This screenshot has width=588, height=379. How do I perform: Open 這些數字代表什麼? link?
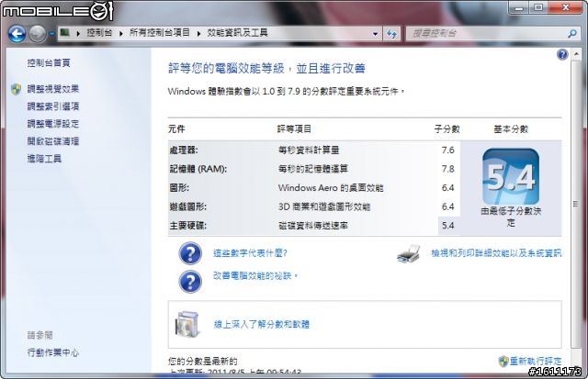(250, 253)
